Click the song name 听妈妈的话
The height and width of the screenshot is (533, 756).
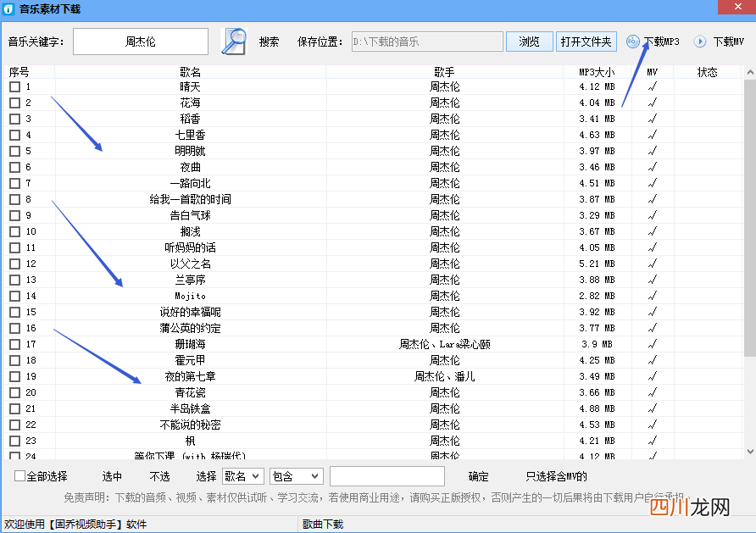[x=191, y=247]
